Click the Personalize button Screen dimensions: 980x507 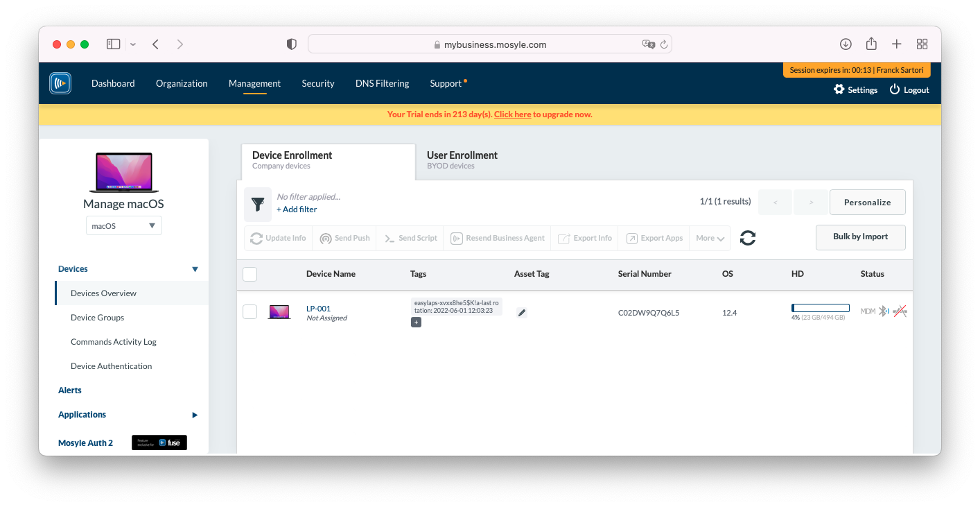coord(868,203)
